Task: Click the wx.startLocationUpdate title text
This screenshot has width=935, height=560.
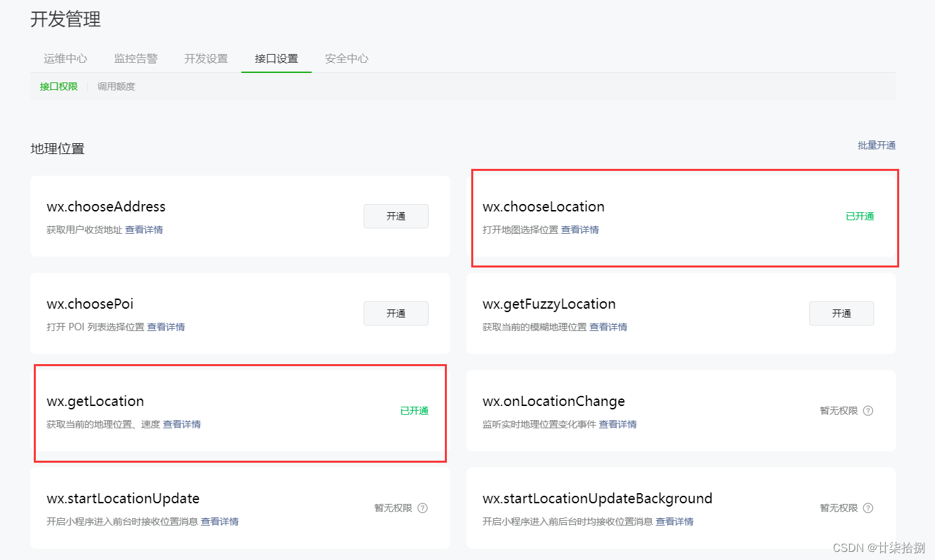Action: (x=123, y=499)
